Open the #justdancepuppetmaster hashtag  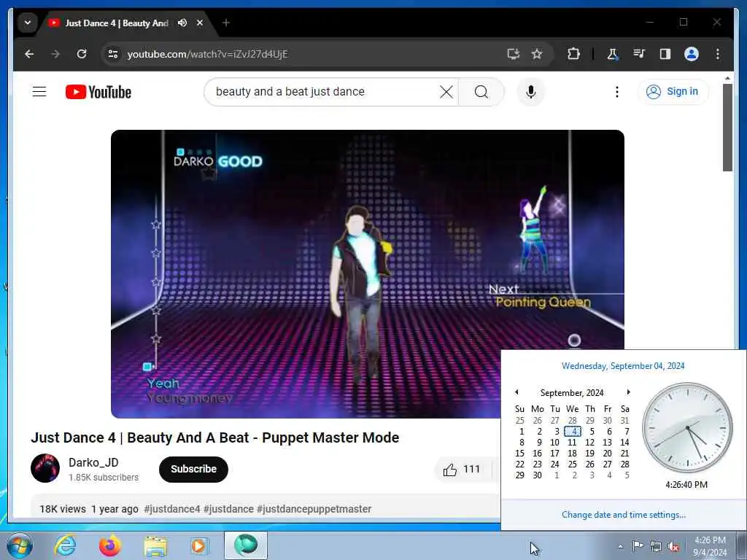[314, 509]
